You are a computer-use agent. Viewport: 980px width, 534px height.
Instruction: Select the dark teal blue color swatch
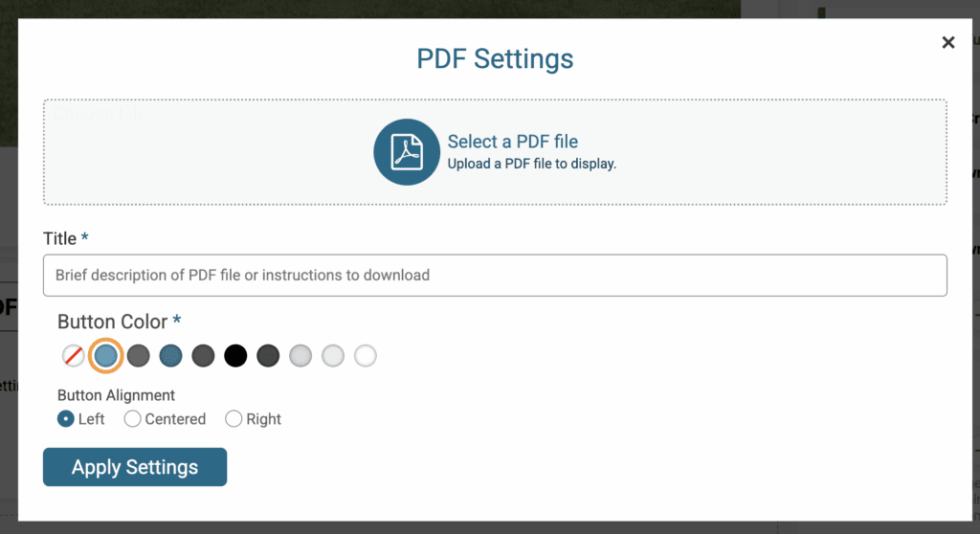point(170,356)
